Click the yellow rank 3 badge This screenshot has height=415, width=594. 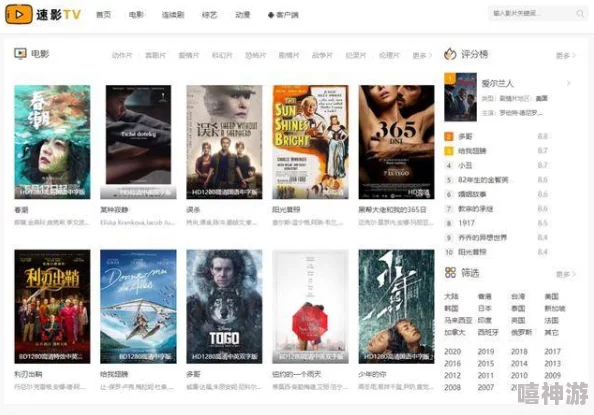[449, 151]
